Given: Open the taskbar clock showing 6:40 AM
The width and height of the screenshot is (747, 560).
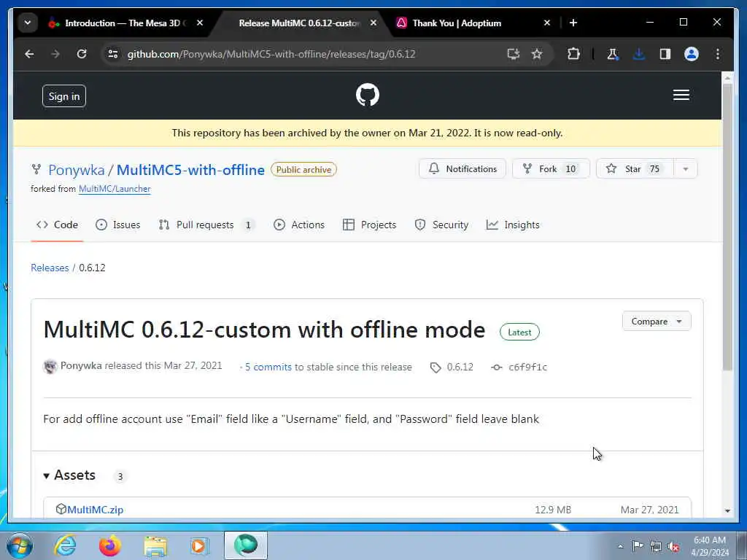Looking at the screenshot, I should point(710,546).
